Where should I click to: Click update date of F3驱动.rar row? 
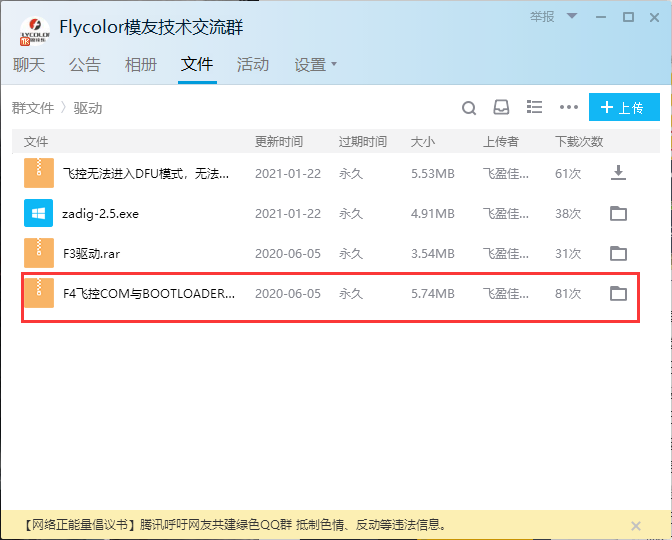click(x=288, y=254)
